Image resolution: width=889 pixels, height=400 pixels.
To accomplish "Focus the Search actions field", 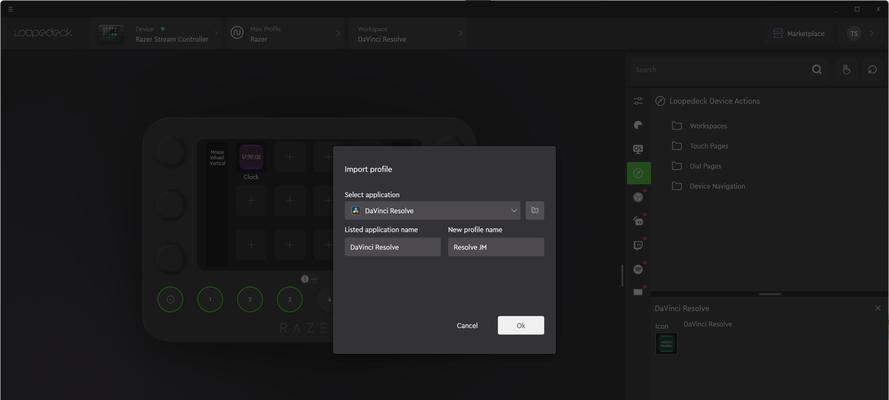I will pos(720,70).
